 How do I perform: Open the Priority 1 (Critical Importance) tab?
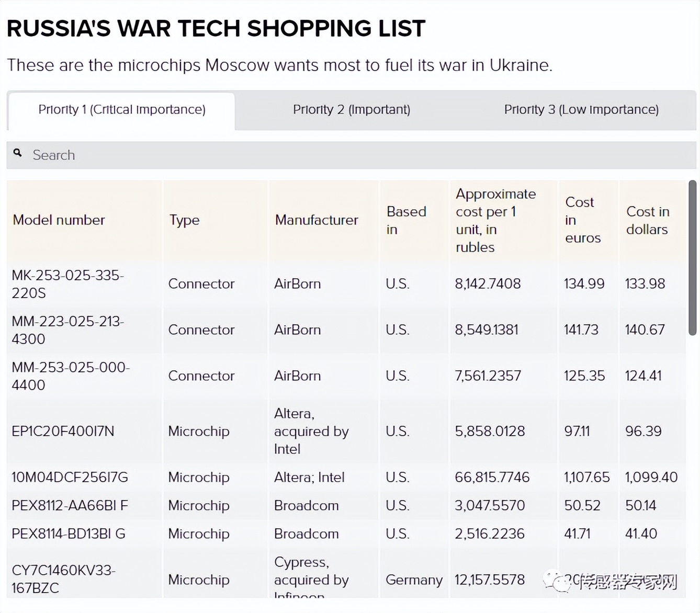point(121,110)
